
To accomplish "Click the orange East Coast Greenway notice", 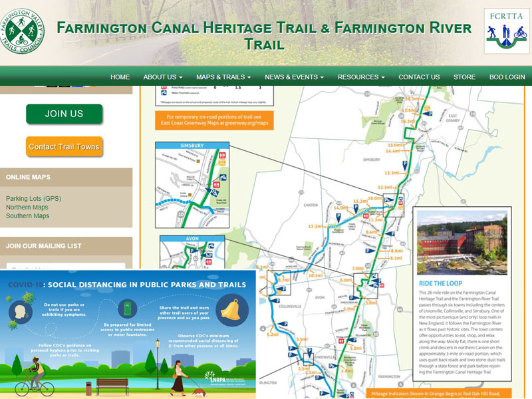I will (214, 120).
